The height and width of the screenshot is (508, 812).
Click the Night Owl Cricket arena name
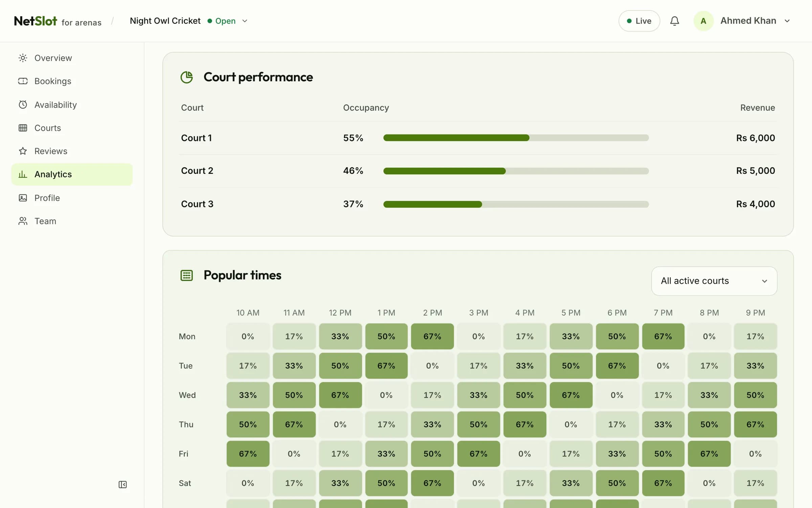coord(165,21)
